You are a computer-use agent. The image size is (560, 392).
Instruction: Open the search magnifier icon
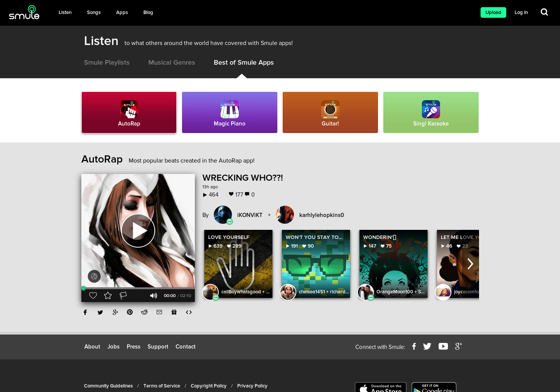(x=544, y=12)
